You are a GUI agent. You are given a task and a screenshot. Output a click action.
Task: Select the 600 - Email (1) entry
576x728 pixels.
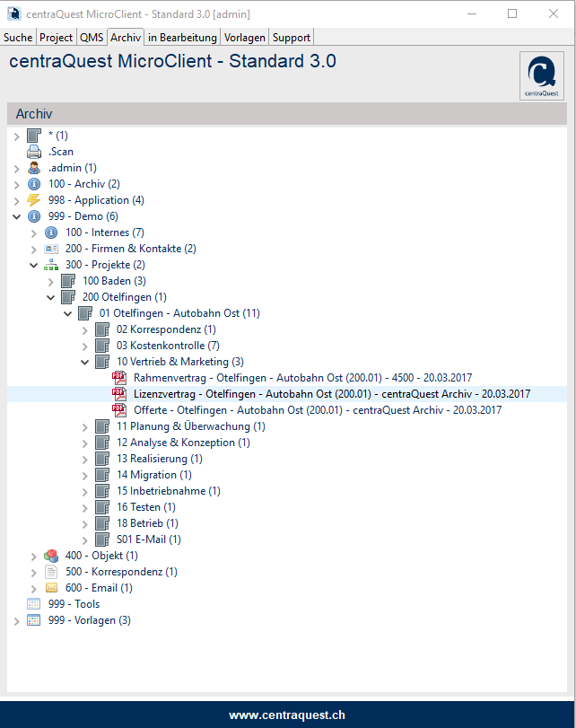[x=99, y=588]
